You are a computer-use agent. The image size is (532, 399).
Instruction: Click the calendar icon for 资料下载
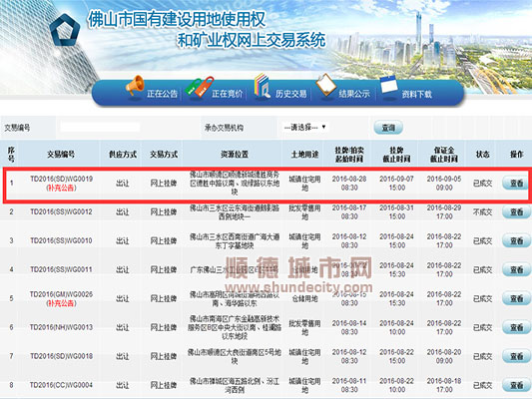[x=389, y=85]
